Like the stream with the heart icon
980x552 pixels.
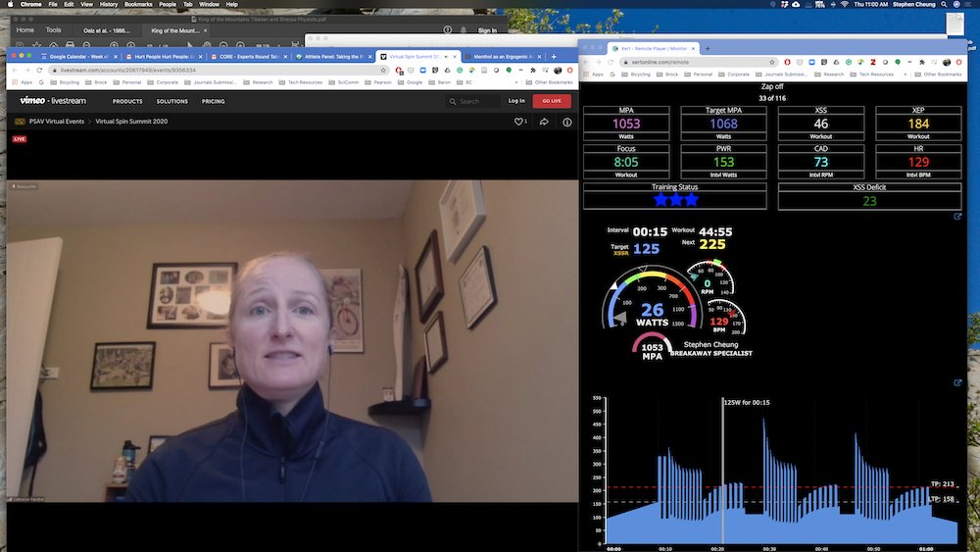(518, 122)
